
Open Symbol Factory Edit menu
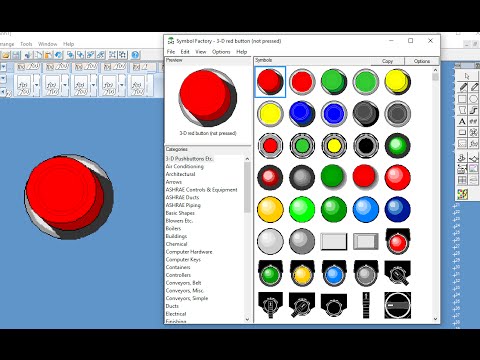185,52
